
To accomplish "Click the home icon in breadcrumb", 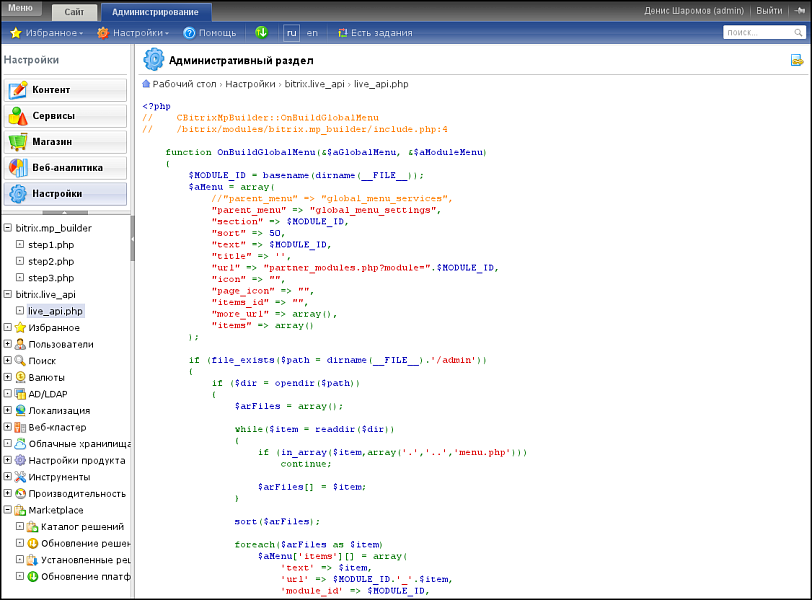I will pyautogui.click(x=146, y=84).
